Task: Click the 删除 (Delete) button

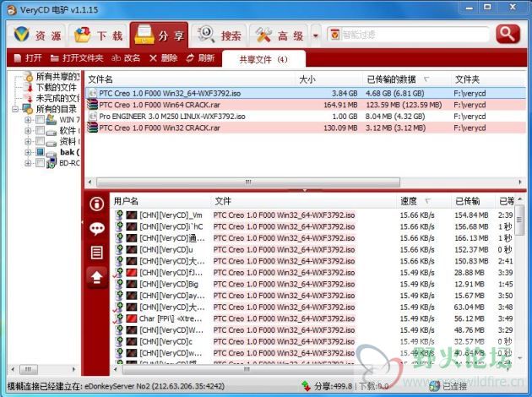Action: click(164, 58)
